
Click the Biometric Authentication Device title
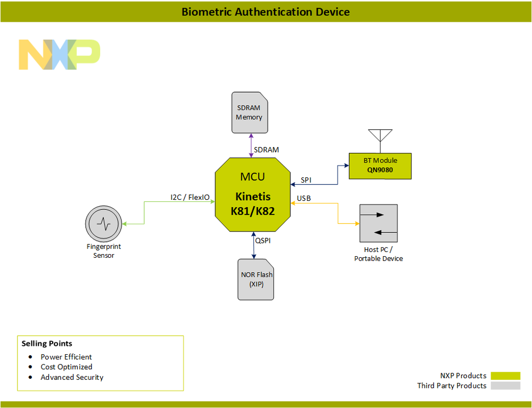coord(266,12)
